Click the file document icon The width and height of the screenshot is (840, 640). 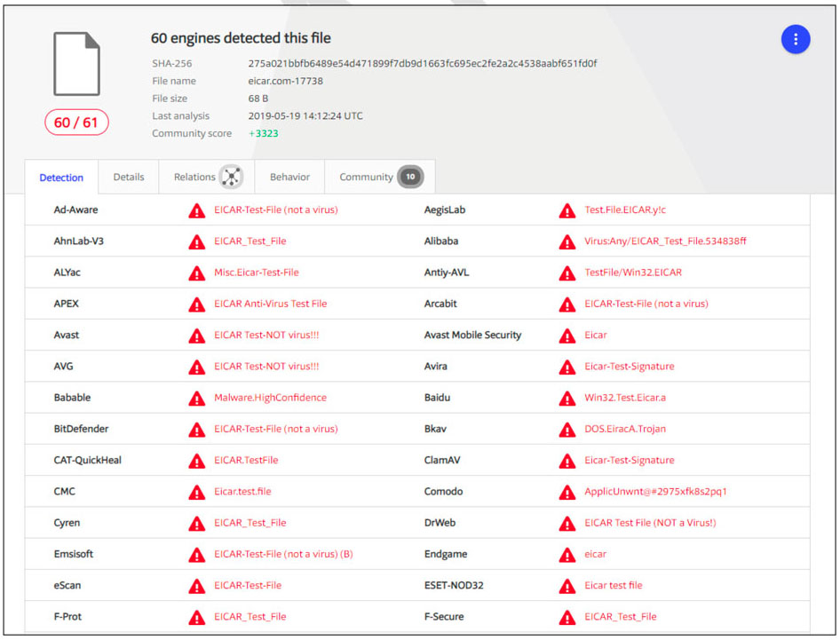pos(76,63)
